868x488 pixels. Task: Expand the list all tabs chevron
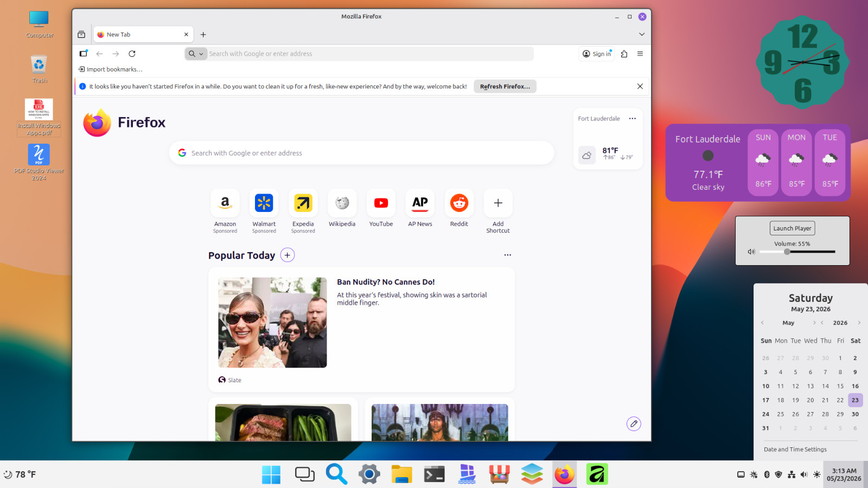coord(642,34)
